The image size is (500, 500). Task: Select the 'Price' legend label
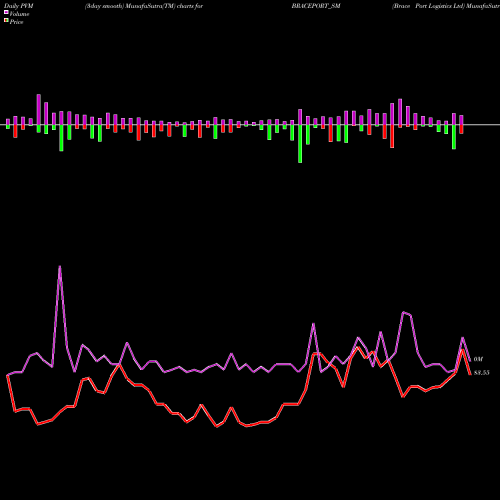[16, 22]
